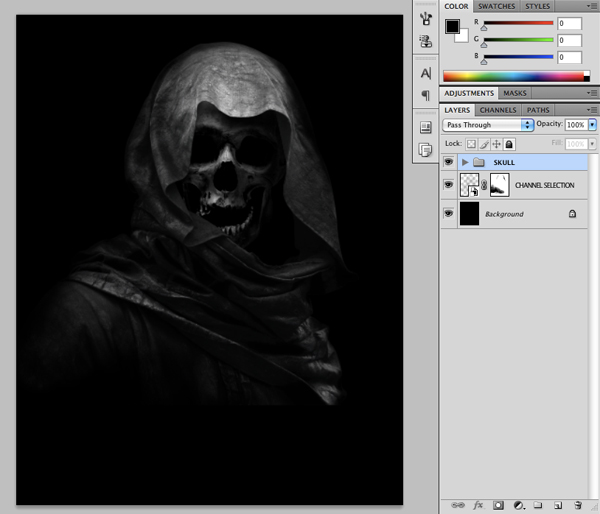
Task: Hide the Background layer
Action: point(448,213)
